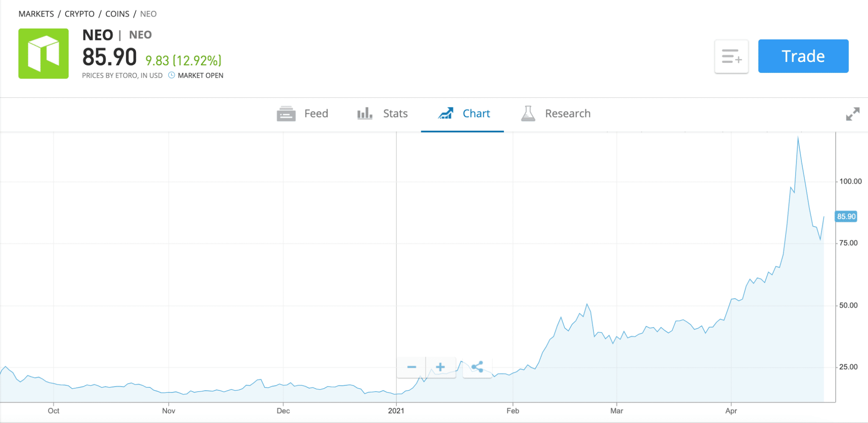
Task: Navigate to CRYPTO breadcrumb link
Action: coord(80,14)
